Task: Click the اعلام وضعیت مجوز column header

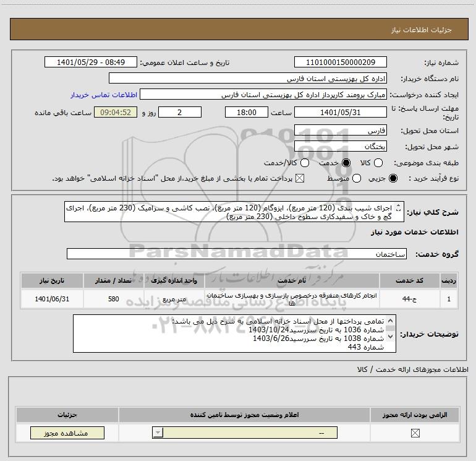Action: tap(244, 415)
